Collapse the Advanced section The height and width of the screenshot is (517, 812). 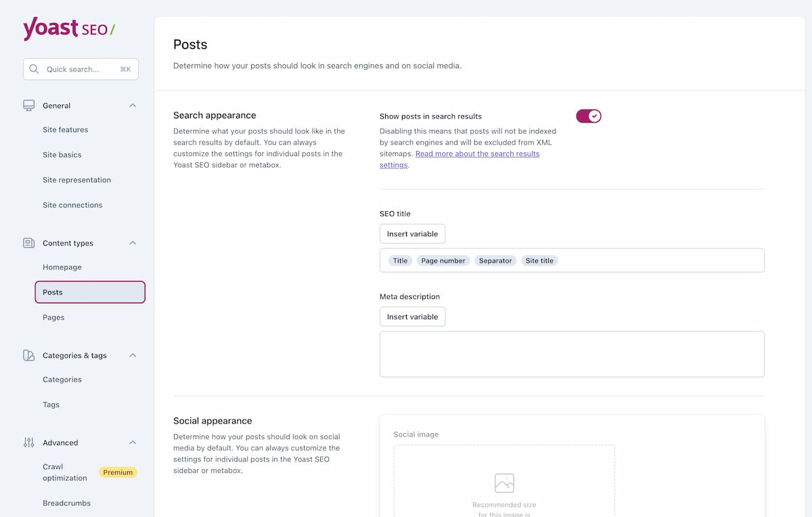click(133, 443)
